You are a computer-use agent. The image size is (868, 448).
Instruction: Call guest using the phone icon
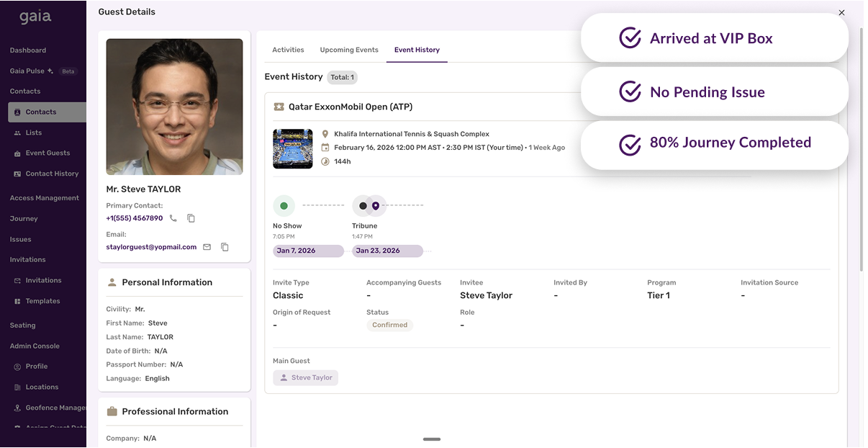point(172,218)
